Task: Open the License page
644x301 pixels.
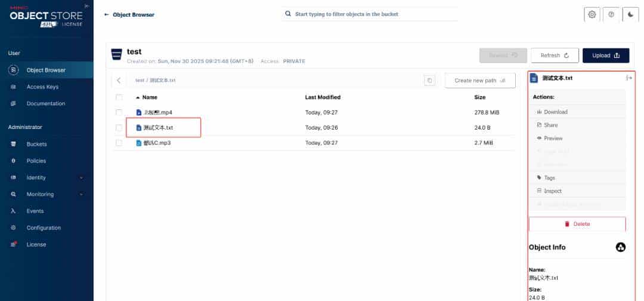Action: 36,244
